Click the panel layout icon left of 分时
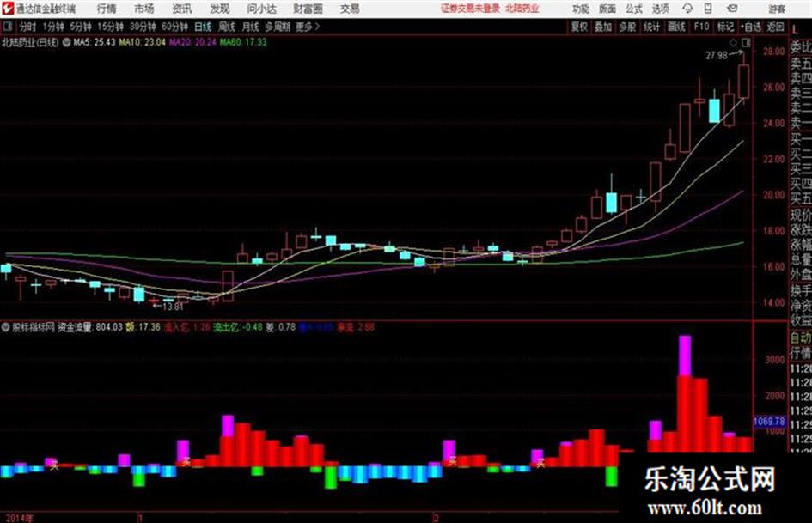The image size is (812, 523). [x=7, y=27]
